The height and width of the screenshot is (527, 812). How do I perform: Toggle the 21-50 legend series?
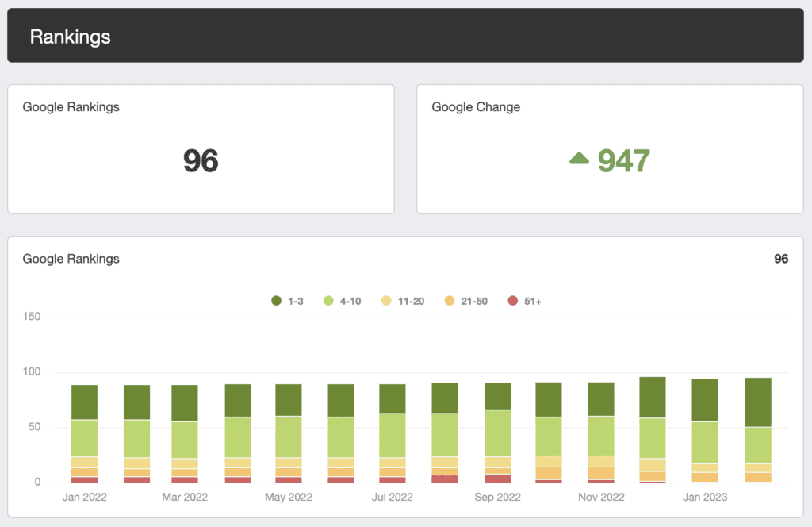click(466, 301)
